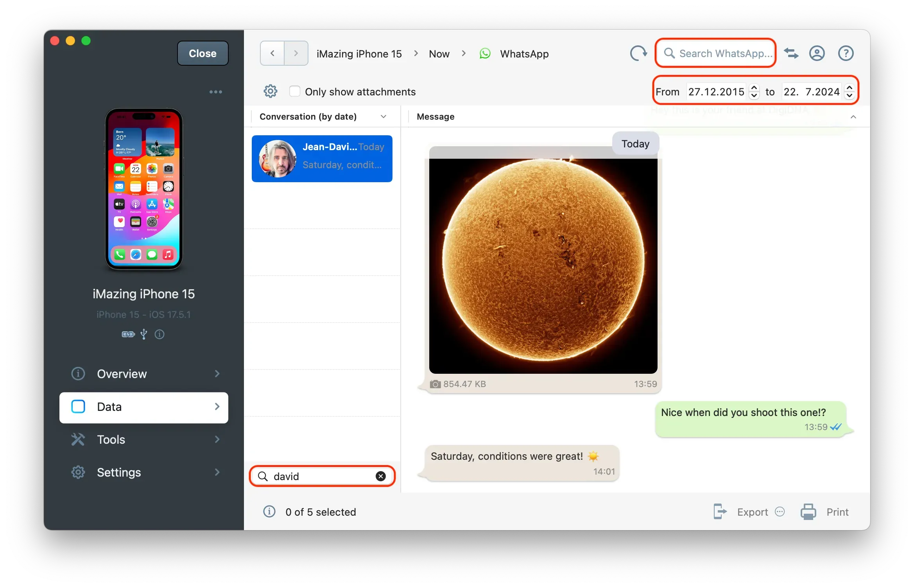This screenshot has height=588, width=914.
Task: Expand the Tools sidebar section
Action: tap(143, 439)
